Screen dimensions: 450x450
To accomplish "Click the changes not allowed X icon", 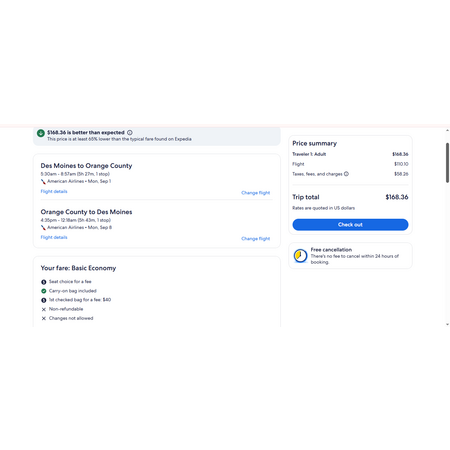I will click(44, 318).
